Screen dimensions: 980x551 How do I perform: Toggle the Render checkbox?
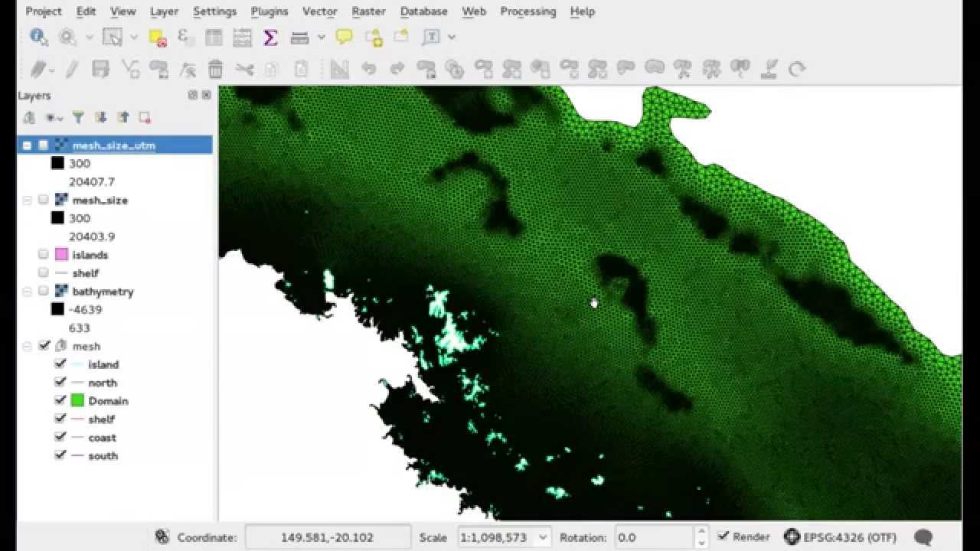(724, 536)
